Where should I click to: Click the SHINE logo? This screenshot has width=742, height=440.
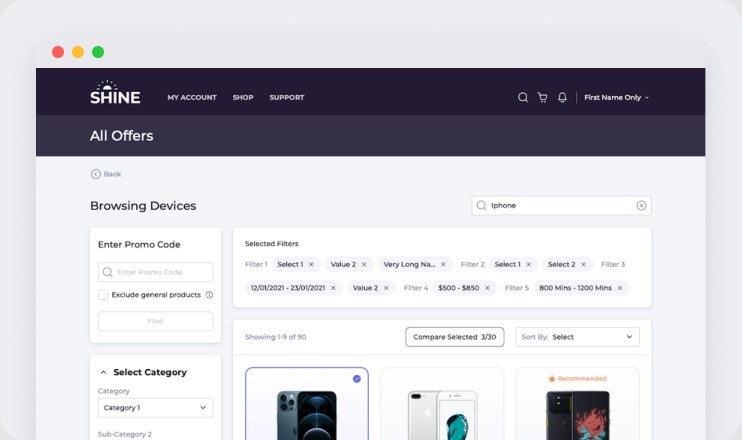click(x=115, y=92)
